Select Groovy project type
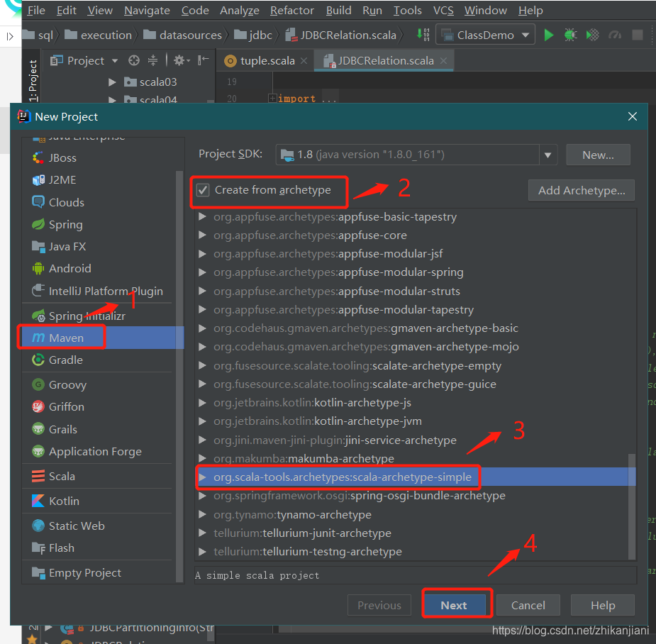 103,384
